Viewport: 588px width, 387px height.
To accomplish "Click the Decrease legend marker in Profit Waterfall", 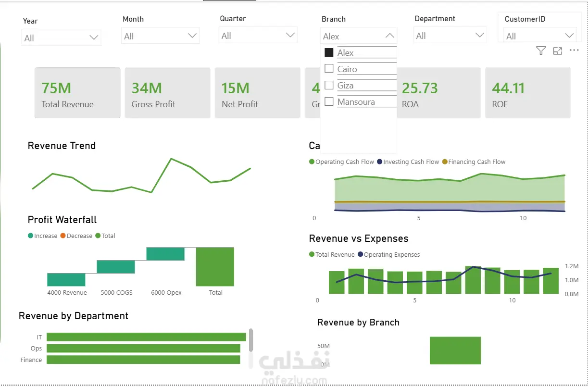I will click(63, 236).
